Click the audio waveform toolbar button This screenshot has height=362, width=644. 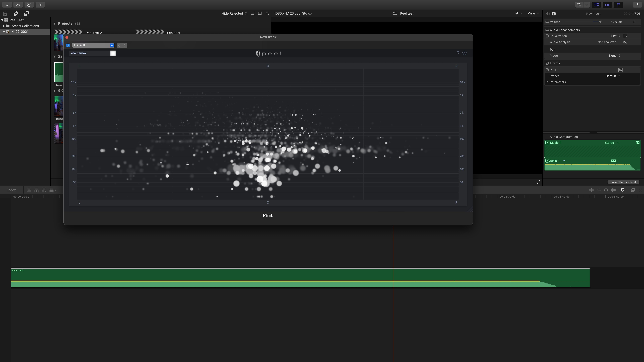(40, 5)
